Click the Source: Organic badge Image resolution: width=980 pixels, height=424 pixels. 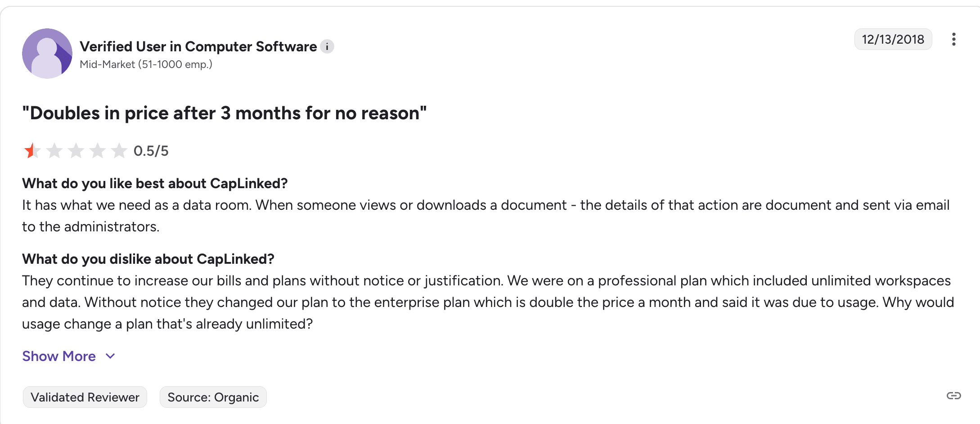pos(213,397)
